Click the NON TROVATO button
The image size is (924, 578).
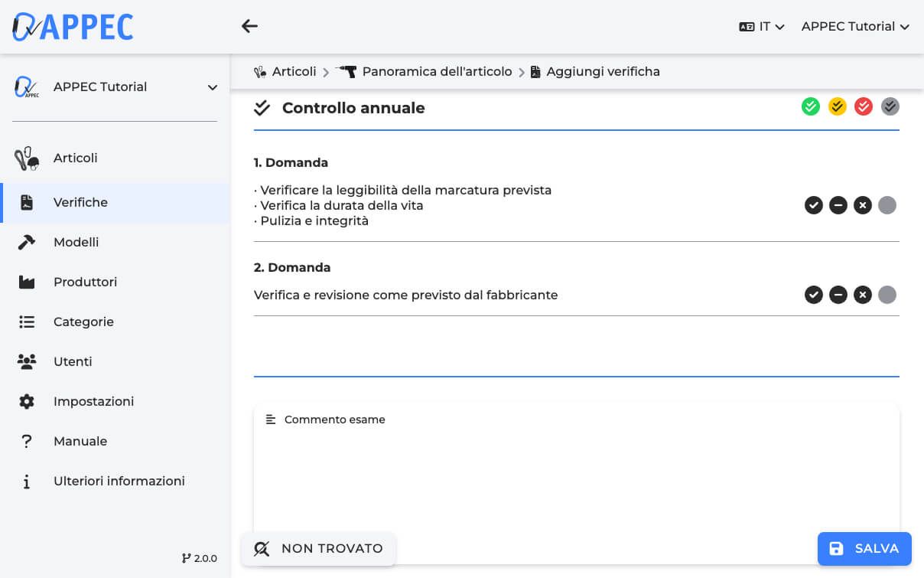tap(318, 548)
